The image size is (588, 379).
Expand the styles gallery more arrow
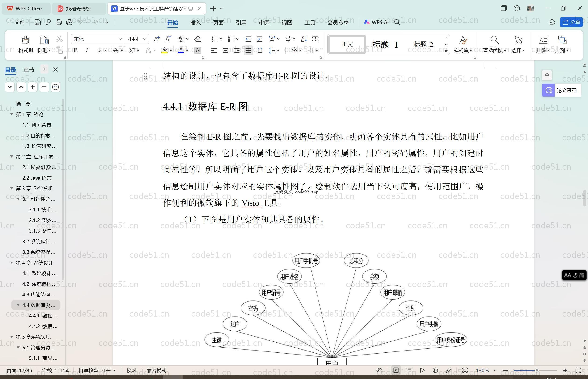446,51
